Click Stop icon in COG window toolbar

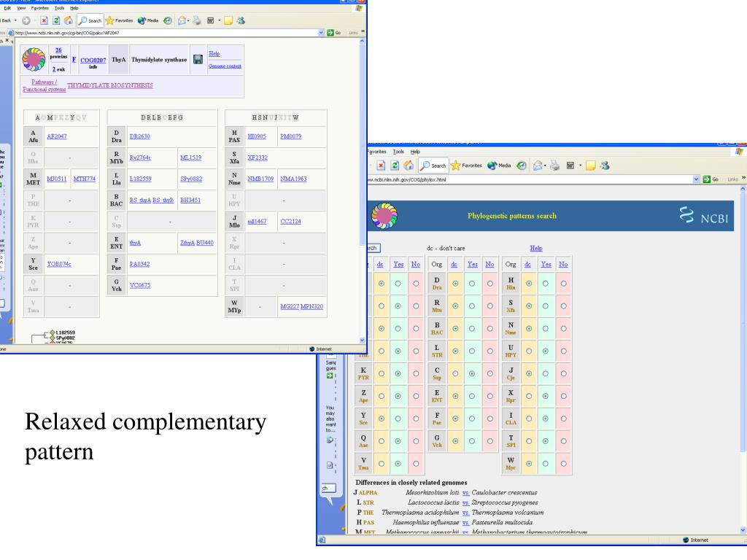click(44, 20)
